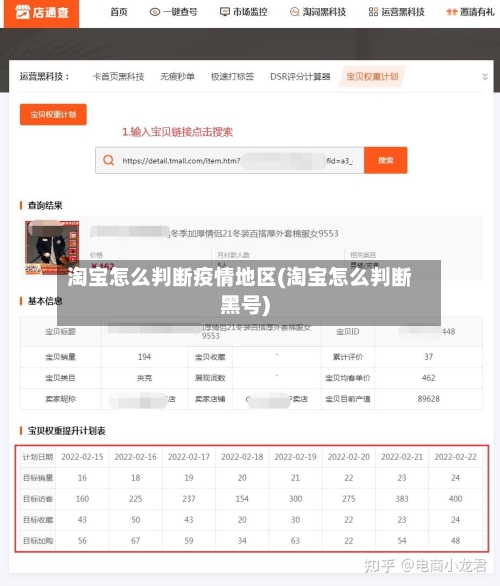
Task: Click the 目标访客 row label
Action: tap(38, 499)
